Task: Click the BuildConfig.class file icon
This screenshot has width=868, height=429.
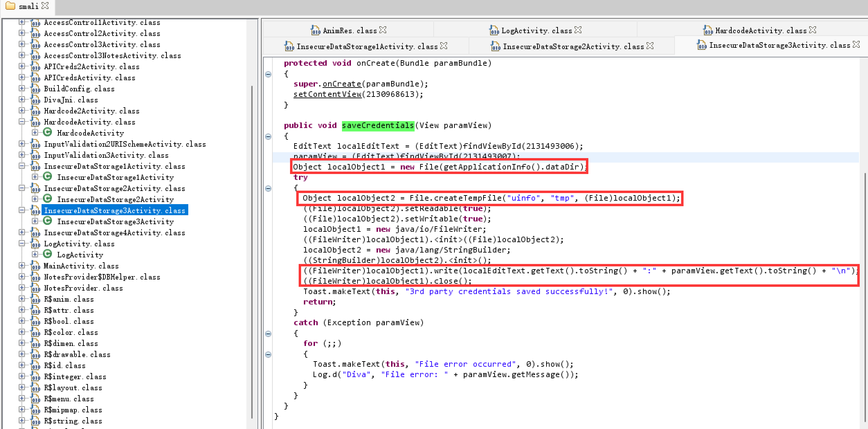Action: (35, 89)
